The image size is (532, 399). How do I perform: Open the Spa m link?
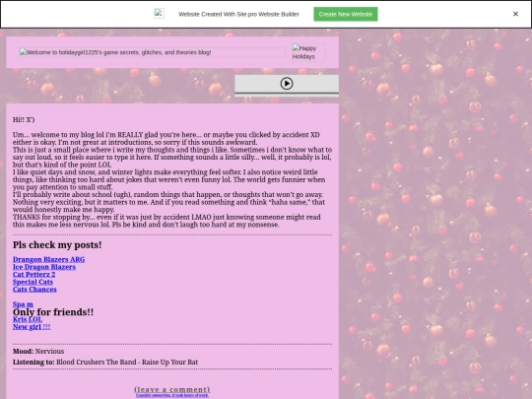[x=23, y=304]
